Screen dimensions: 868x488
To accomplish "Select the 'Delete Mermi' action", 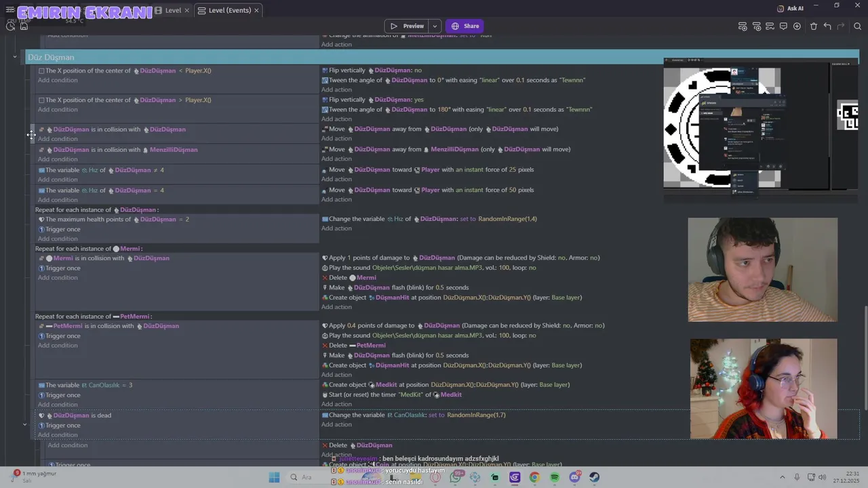I will [x=349, y=278].
